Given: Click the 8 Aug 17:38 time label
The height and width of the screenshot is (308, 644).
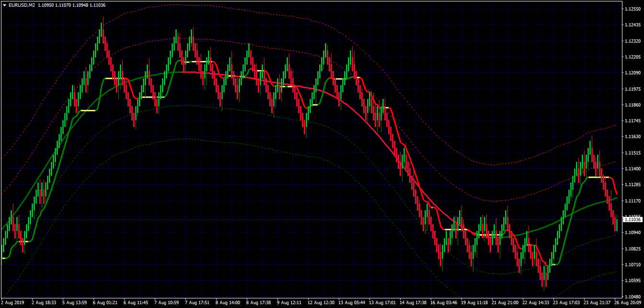Looking at the screenshot, I should click(258, 303).
